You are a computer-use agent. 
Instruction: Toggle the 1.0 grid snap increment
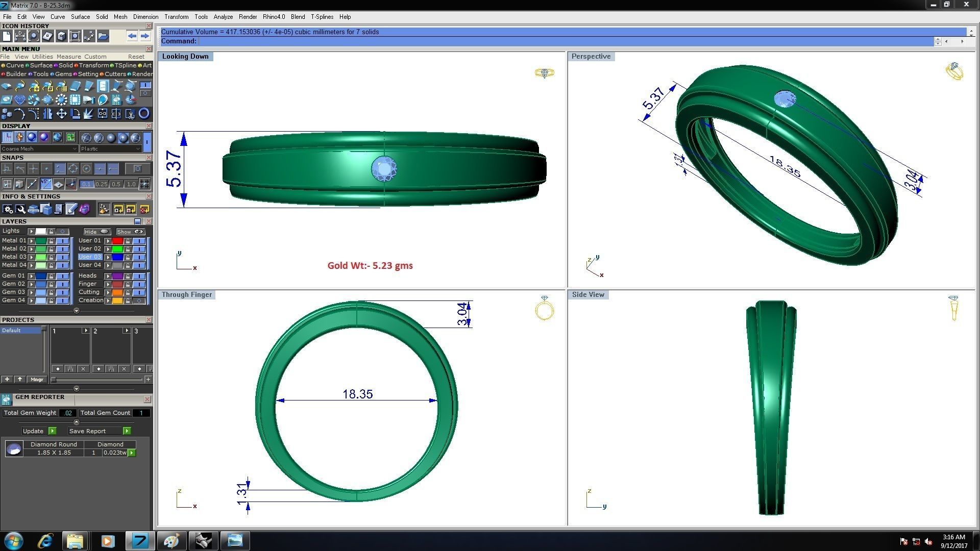[131, 184]
